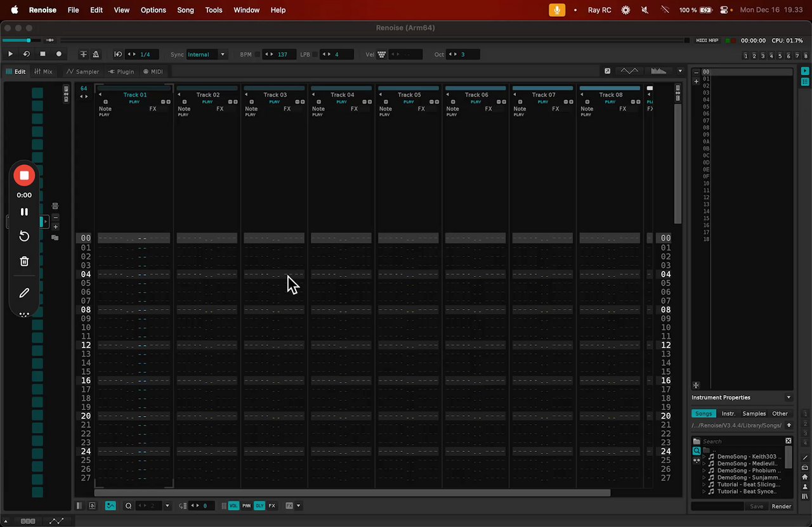812x527 pixels.
Task: Start song playback in Renoise transport
Action: click(x=10, y=55)
